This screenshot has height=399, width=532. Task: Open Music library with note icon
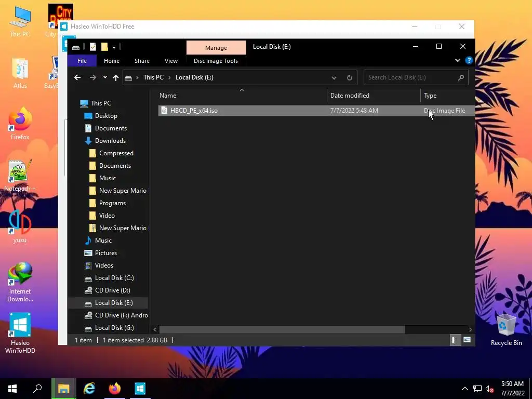pos(103,241)
